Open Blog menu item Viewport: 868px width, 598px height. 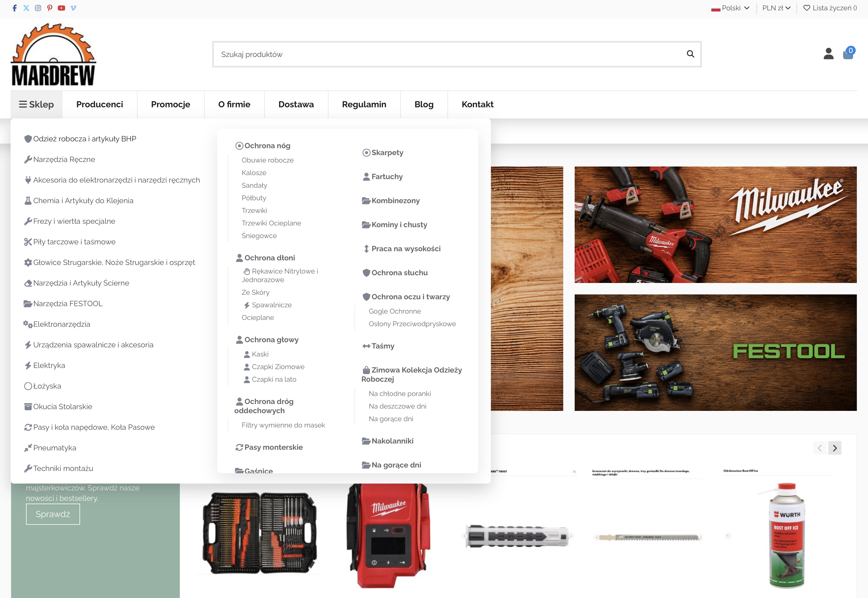click(424, 104)
